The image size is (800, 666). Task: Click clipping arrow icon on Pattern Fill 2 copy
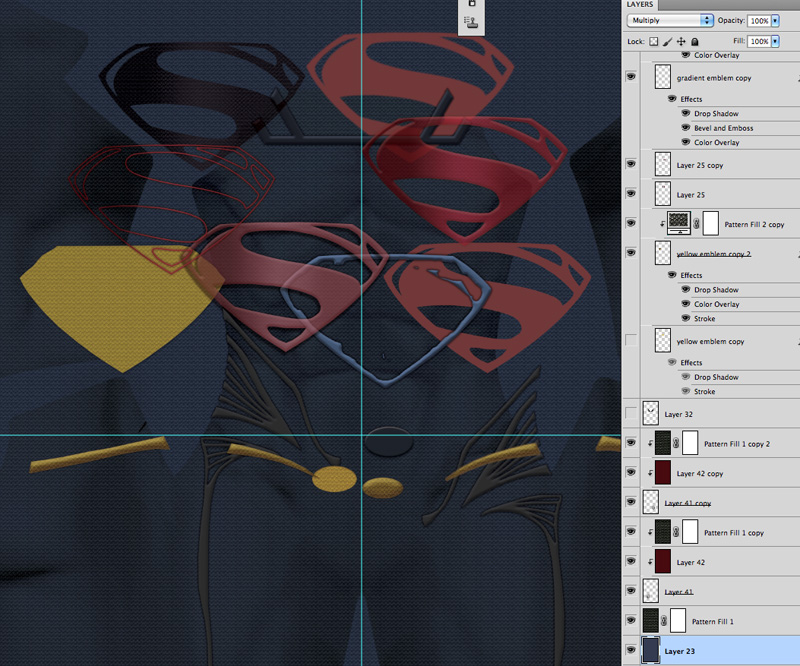[x=662, y=224]
